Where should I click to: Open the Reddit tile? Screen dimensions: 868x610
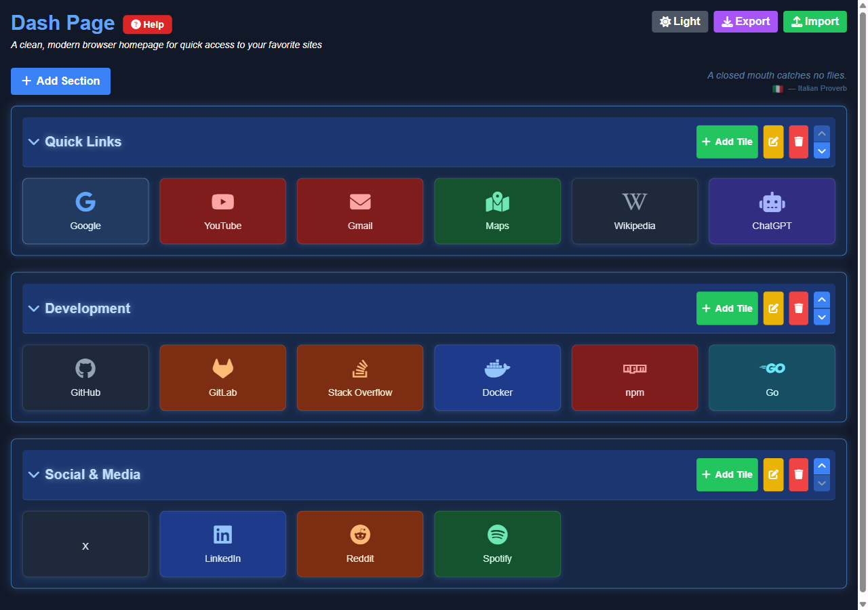[x=360, y=544]
